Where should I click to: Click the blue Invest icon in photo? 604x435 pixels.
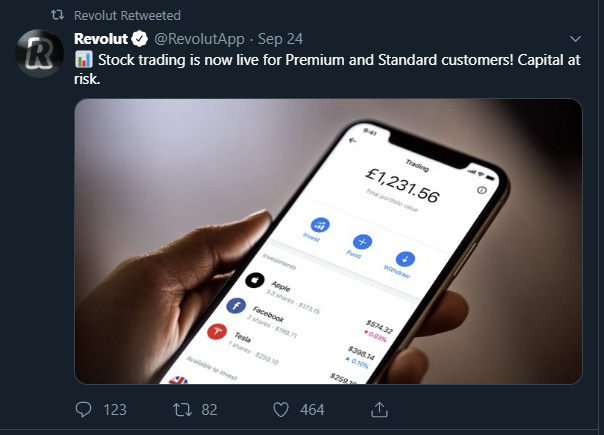(320, 225)
